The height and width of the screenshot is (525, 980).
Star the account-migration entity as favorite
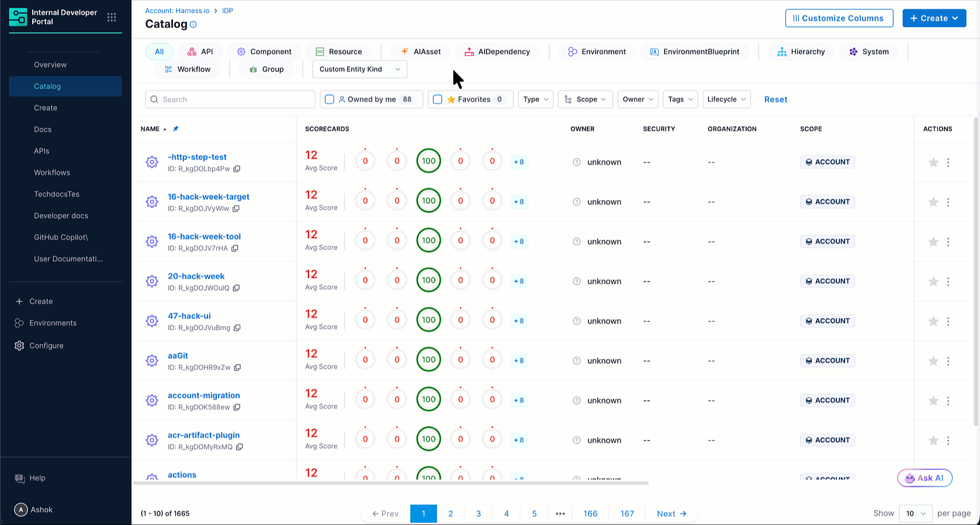pyautogui.click(x=933, y=401)
